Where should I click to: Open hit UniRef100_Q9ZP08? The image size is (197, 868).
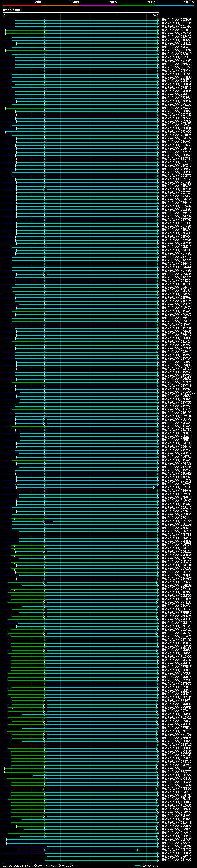pos(177,20)
